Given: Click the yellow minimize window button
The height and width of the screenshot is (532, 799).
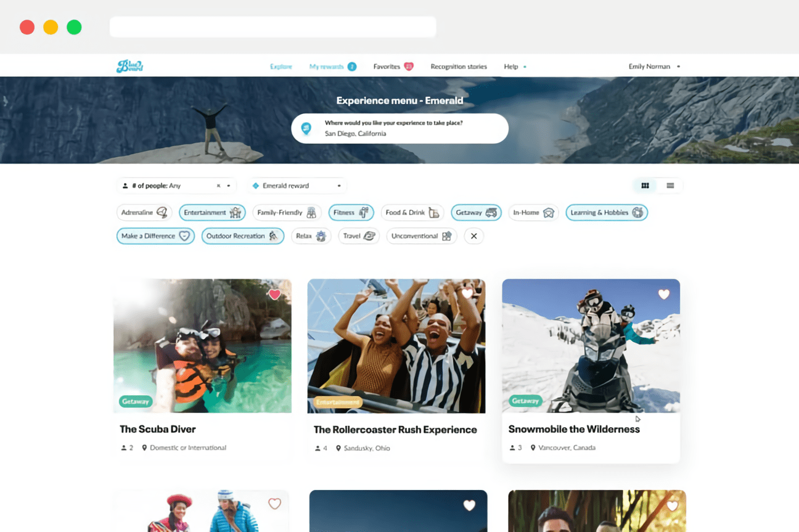Looking at the screenshot, I should [51, 27].
